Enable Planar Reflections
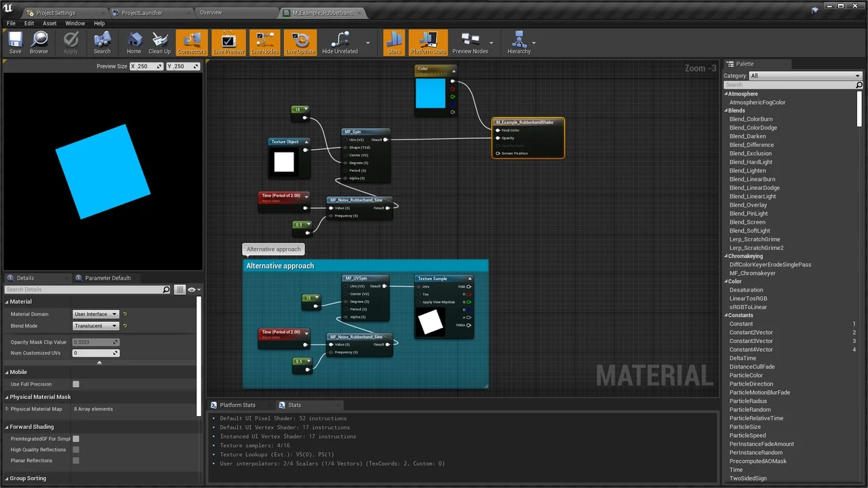 point(76,460)
